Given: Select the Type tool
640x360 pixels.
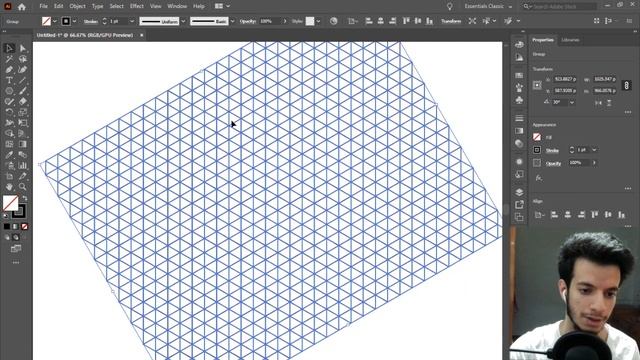Looking at the screenshot, I should pyautogui.click(x=9, y=80).
